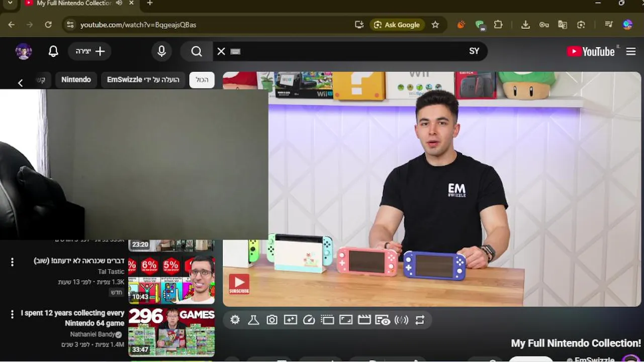
Task: Open browser downloads
Action: (525, 25)
